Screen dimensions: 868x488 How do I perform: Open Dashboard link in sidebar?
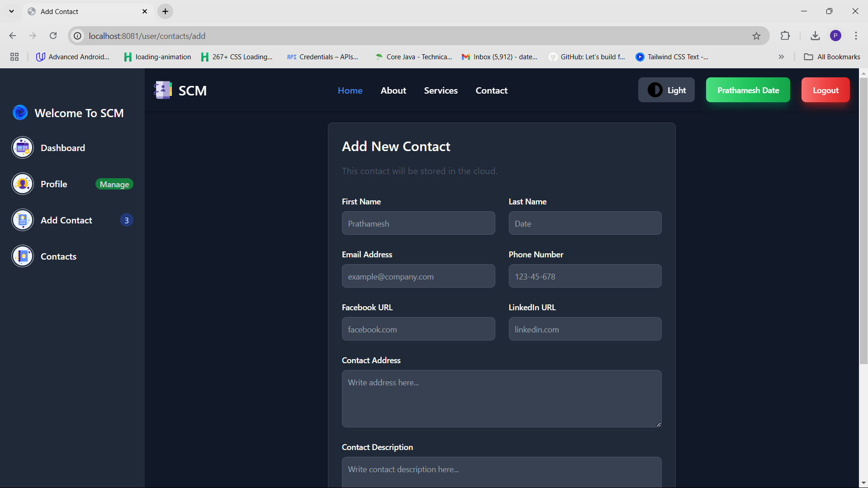pos(63,148)
